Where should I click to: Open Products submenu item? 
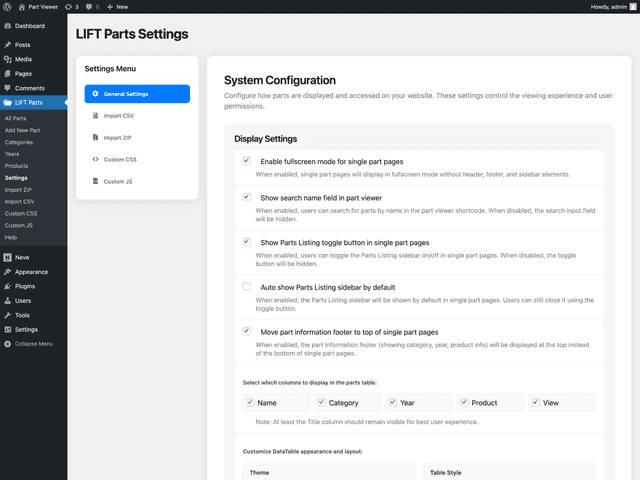(x=16, y=166)
